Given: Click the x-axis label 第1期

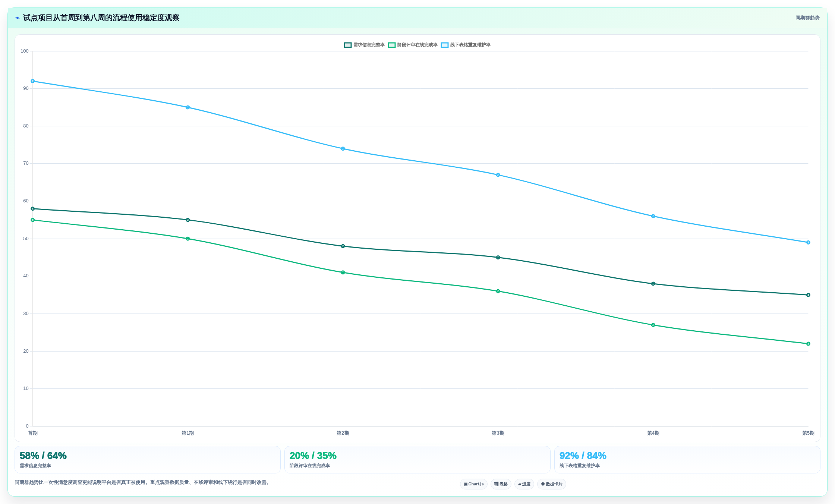Looking at the screenshot, I should [x=188, y=433].
